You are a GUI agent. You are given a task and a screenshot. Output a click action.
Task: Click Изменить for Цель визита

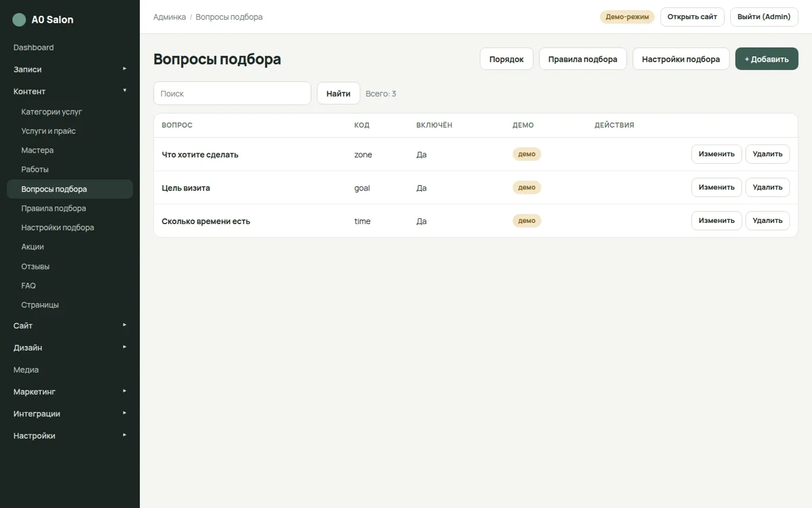pyautogui.click(x=716, y=188)
